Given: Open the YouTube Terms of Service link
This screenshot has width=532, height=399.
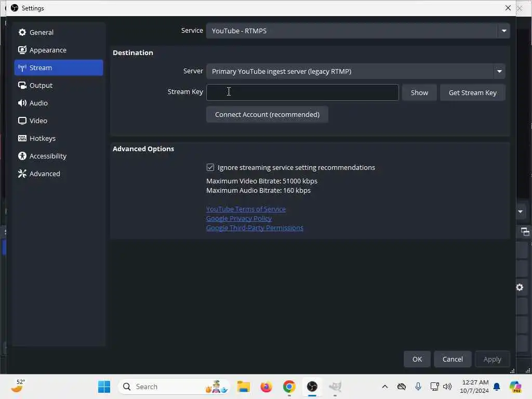Looking at the screenshot, I should click(246, 209).
